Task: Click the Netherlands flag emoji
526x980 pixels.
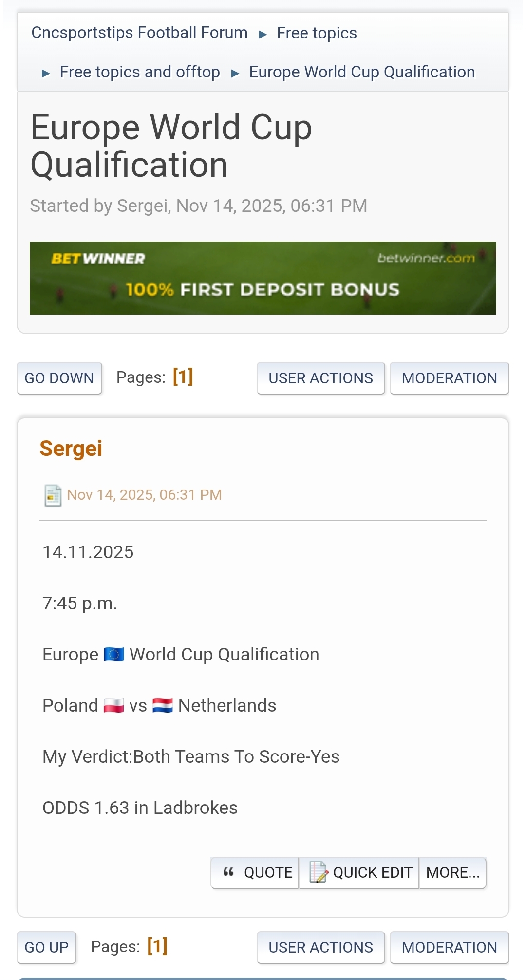Action: pyautogui.click(x=163, y=706)
